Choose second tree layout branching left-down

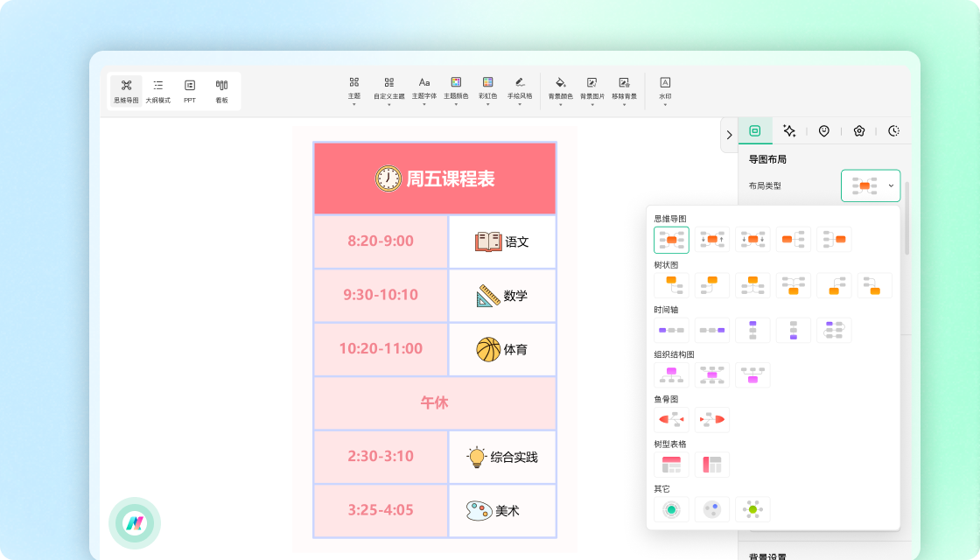pyautogui.click(x=712, y=285)
